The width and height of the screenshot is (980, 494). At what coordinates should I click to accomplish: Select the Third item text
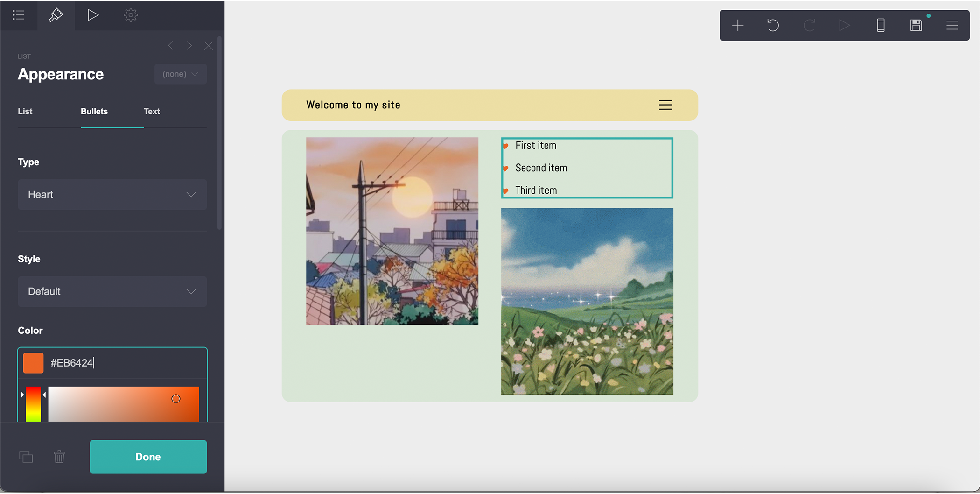[536, 191]
